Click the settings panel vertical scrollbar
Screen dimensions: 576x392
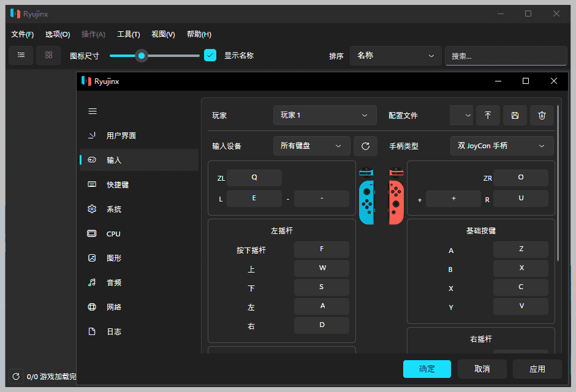(558, 184)
